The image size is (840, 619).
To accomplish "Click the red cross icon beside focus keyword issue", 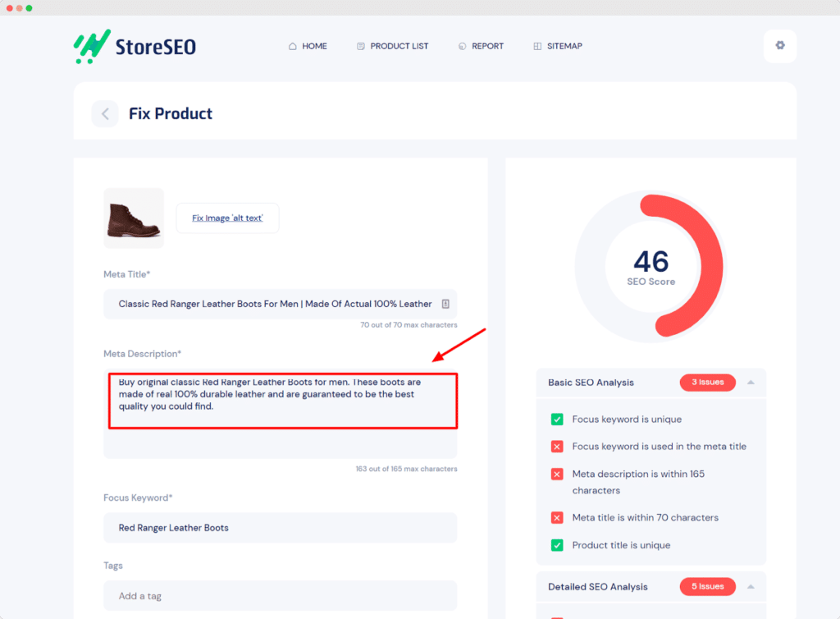I will [x=557, y=447].
